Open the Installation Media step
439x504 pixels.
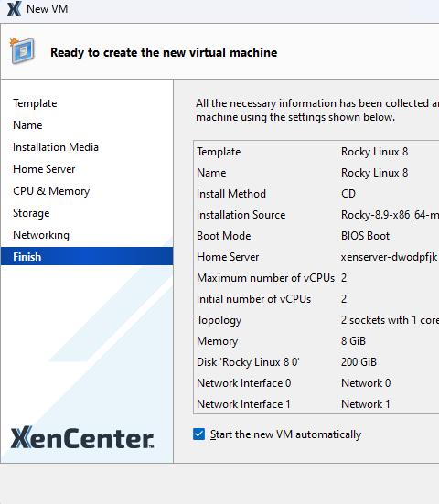click(x=56, y=147)
